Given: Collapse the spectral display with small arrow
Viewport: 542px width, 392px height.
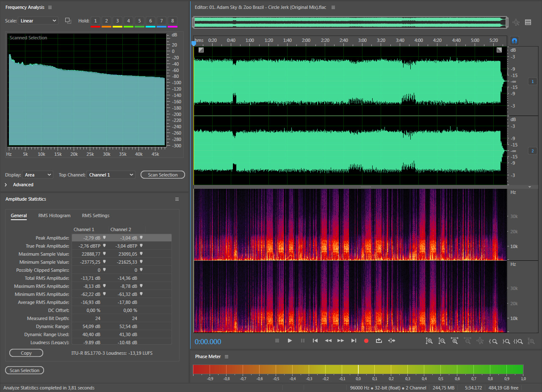Looking at the screenshot, I should tap(529, 187).
